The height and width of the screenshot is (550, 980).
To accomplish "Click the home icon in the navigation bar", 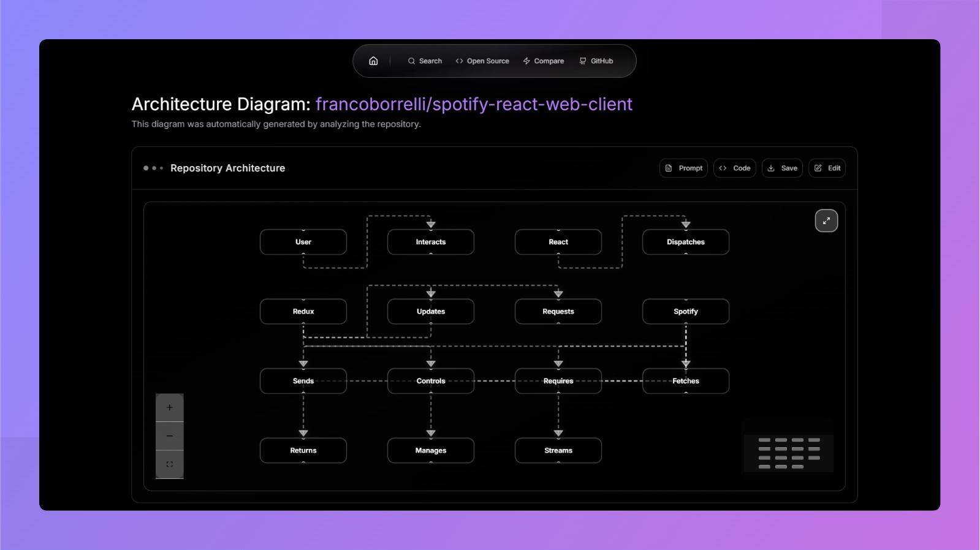I will coord(373,61).
